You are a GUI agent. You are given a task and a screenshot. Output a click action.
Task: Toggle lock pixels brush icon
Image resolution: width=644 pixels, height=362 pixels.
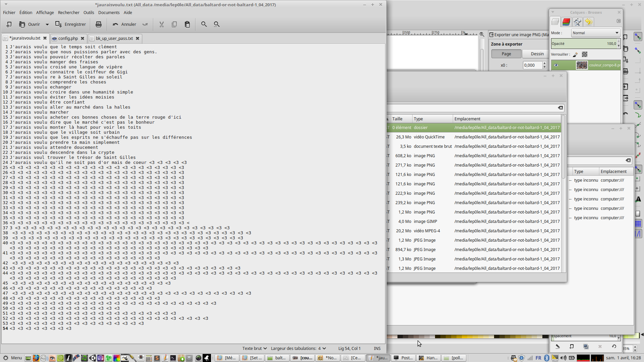(575, 54)
